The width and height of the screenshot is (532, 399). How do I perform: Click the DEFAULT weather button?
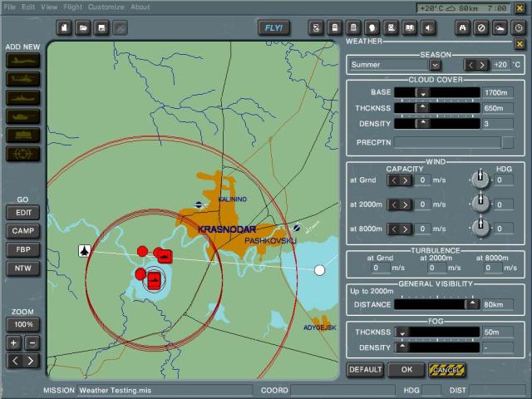(x=365, y=369)
